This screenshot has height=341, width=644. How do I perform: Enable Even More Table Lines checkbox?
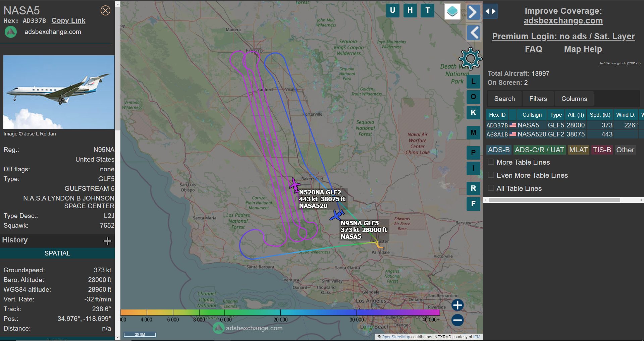tap(491, 175)
